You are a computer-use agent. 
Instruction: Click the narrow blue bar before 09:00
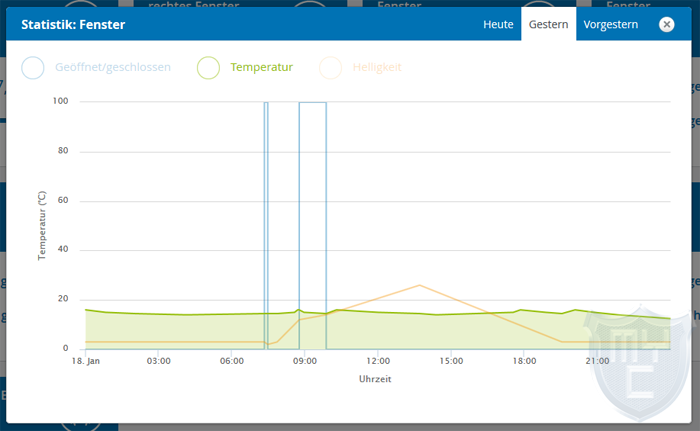click(266, 200)
